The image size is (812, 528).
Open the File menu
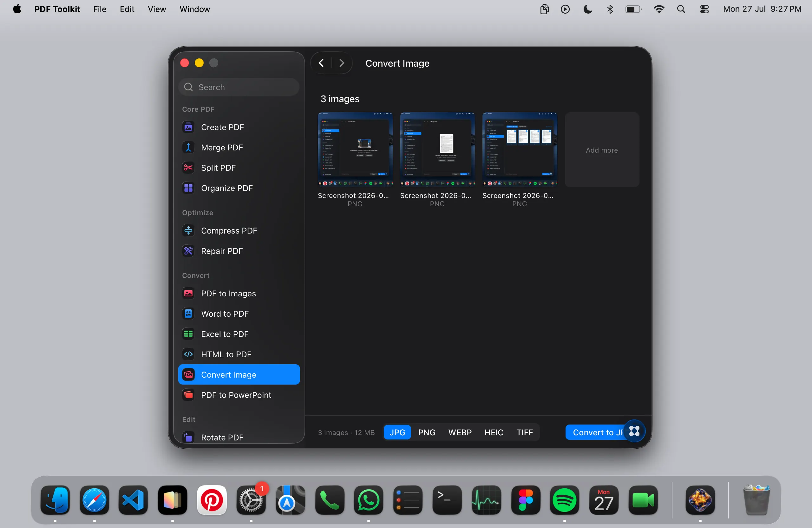[x=100, y=9]
